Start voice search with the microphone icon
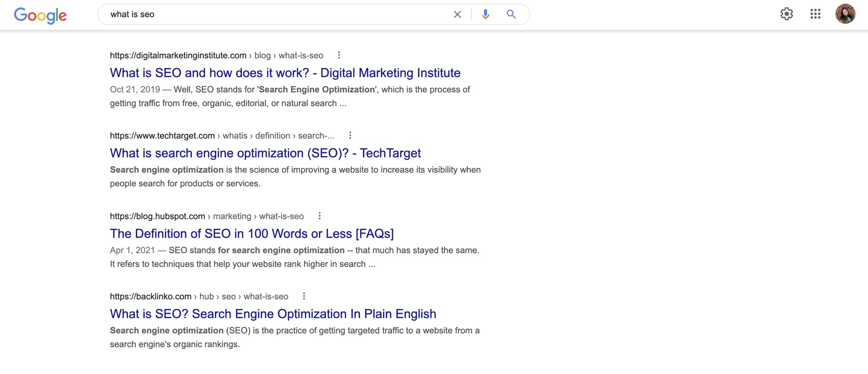The image size is (868, 374). point(485,14)
